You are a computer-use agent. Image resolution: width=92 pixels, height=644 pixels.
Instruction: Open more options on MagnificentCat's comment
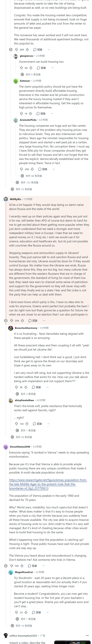(48, 612)
